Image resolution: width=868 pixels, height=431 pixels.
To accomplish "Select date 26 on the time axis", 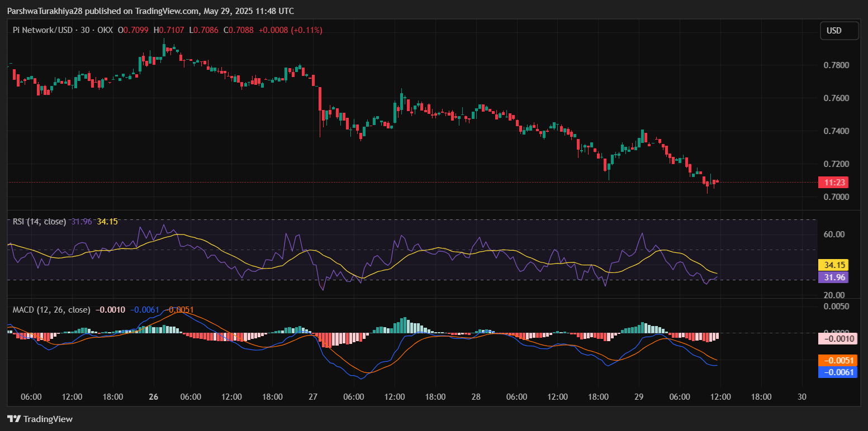I will (x=154, y=397).
